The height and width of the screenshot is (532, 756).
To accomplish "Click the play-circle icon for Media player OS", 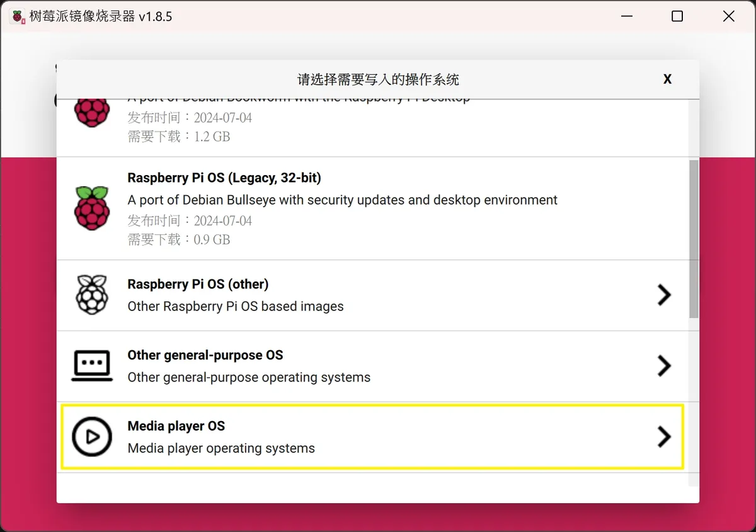I will [92, 436].
